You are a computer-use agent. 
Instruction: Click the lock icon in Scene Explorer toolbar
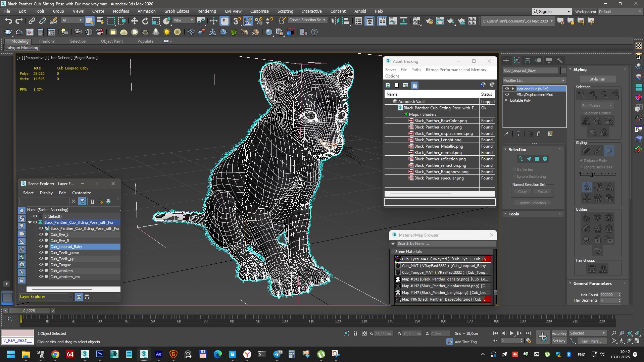point(92,201)
